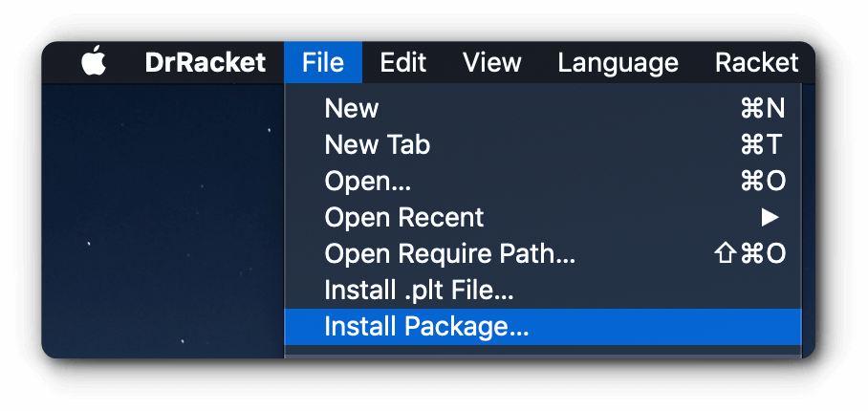Open the DrRacket application menu
Screen dimensions: 868x411
click(206, 63)
